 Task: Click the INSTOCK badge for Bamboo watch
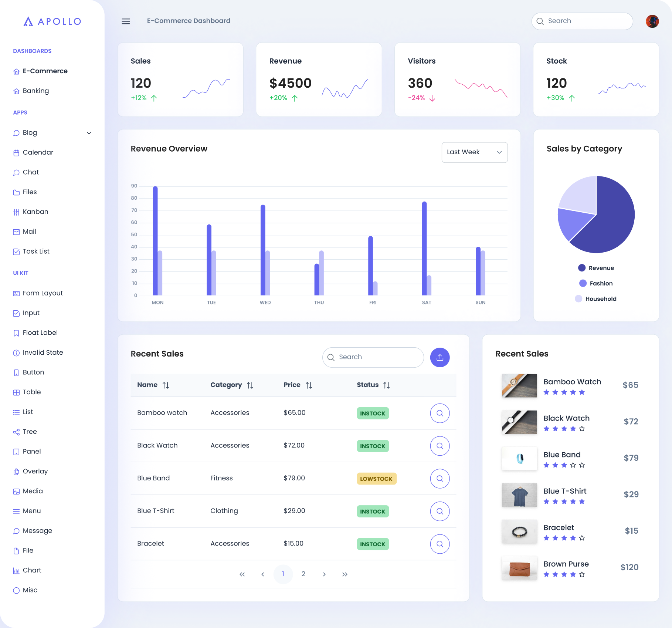(373, 413)
